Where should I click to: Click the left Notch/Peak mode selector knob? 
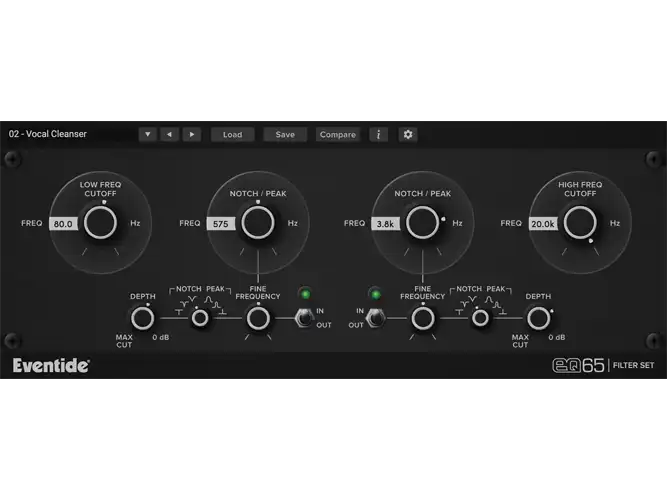point(200,318)
